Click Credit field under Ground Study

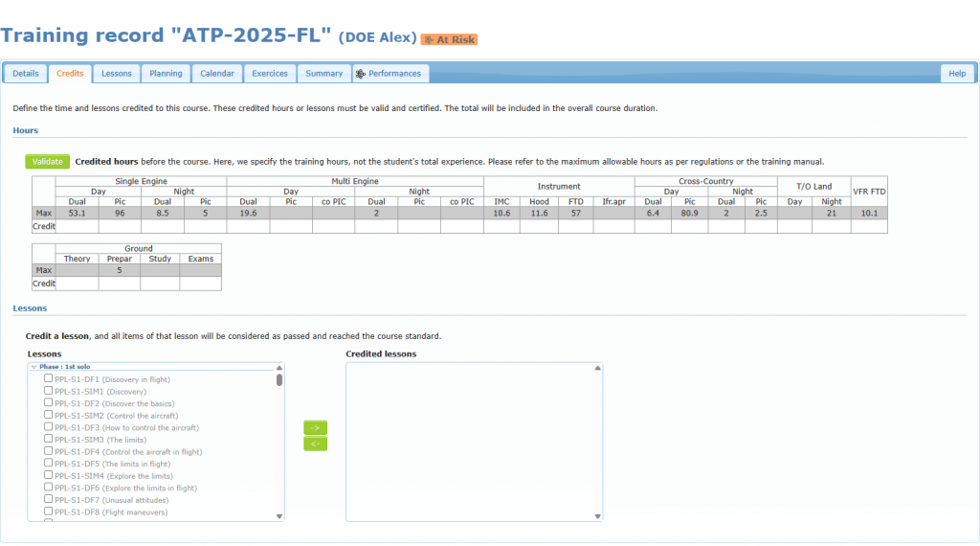160,284
